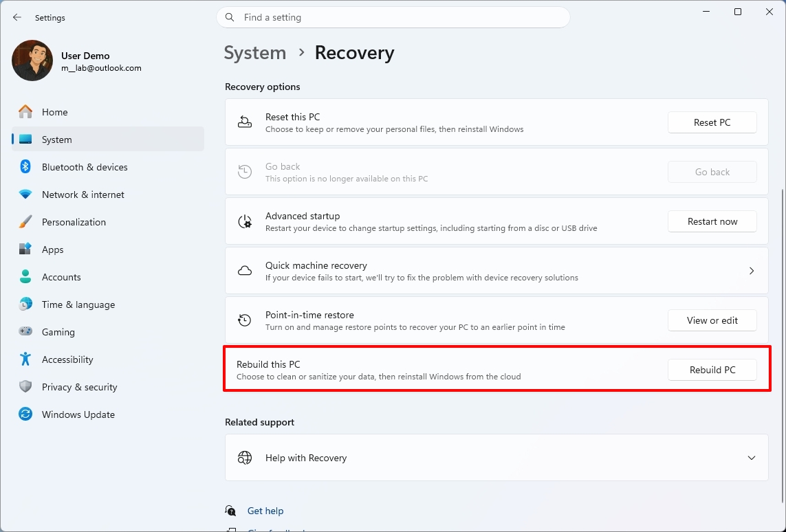Open Network & internet settings
This screenshot has height=532, width=786.
click(108, 195)
